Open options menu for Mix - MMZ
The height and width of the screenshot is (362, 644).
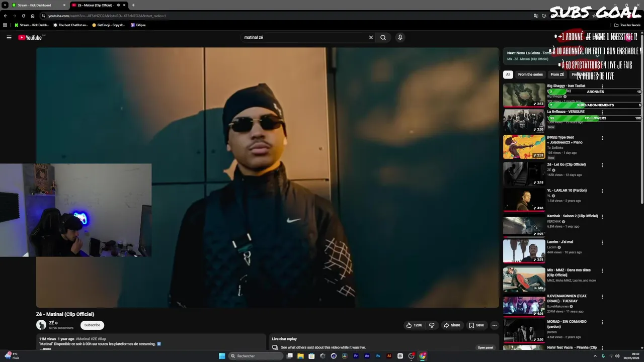click(602, 270)
